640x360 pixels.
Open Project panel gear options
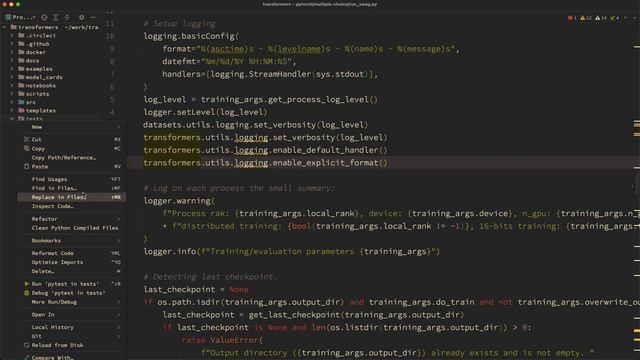82,17
